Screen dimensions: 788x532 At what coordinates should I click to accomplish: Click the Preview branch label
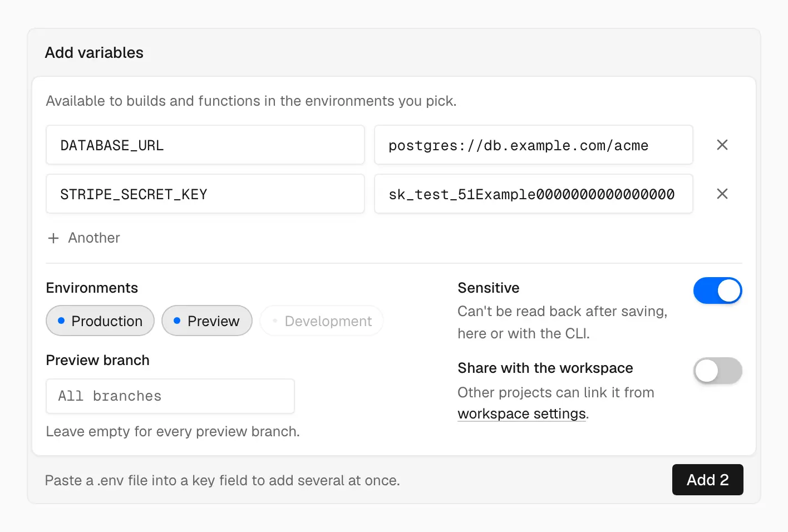click(x=98, y=360)
